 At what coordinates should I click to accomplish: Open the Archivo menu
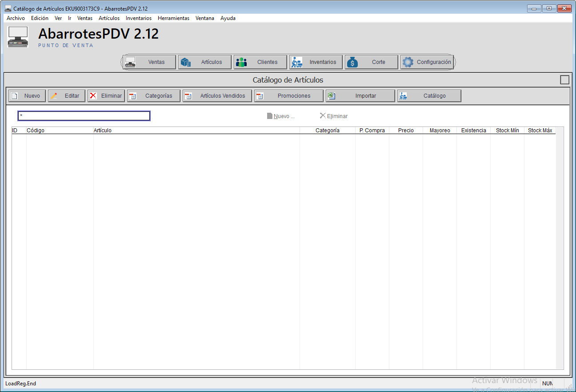(16, 18)
